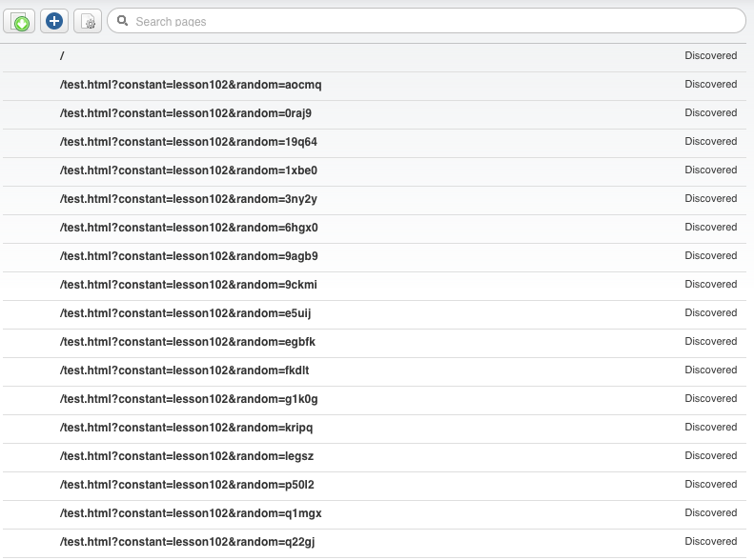Focus the Search pages input field
The height and width of the screenshot is (560, 754).
pos(426,21)
